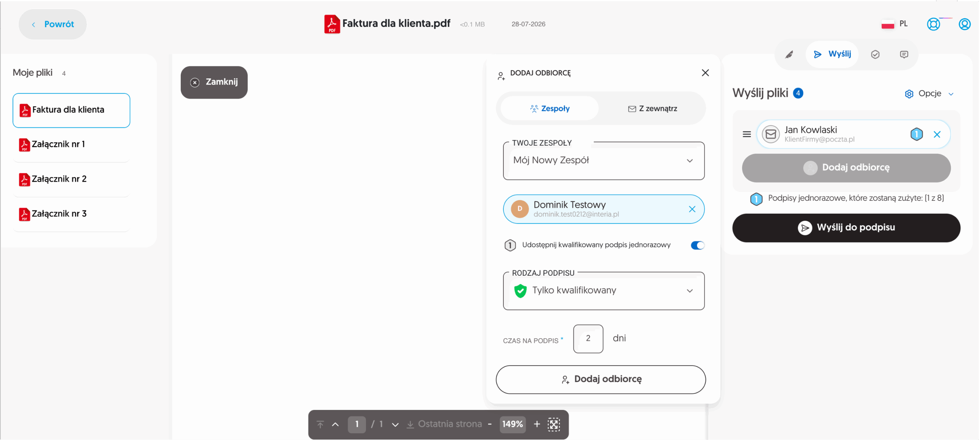Viewport: 980px width, 441px height.
Task: Click the Opcje gear icon
Action: click(909, 94)
